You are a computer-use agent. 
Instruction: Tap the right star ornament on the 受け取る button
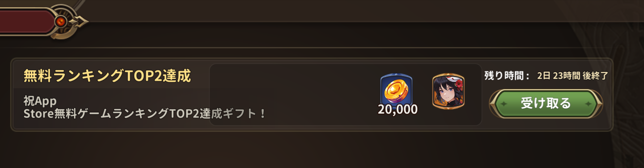[x=588, y=104]
